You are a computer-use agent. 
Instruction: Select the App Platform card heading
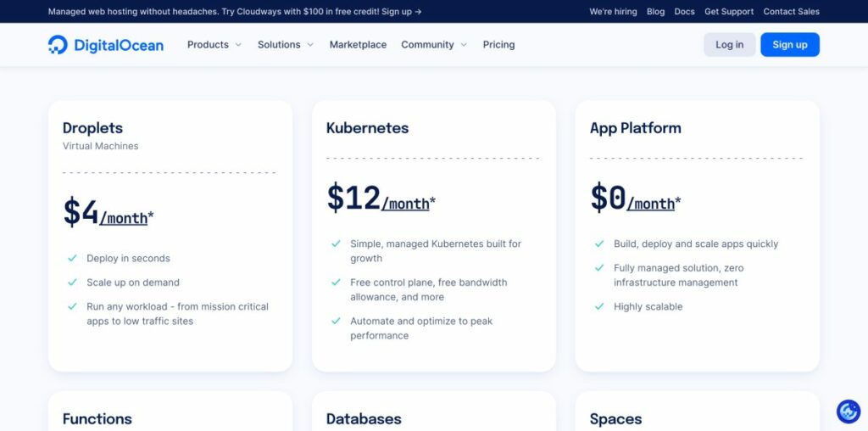(x=635, y=128)
